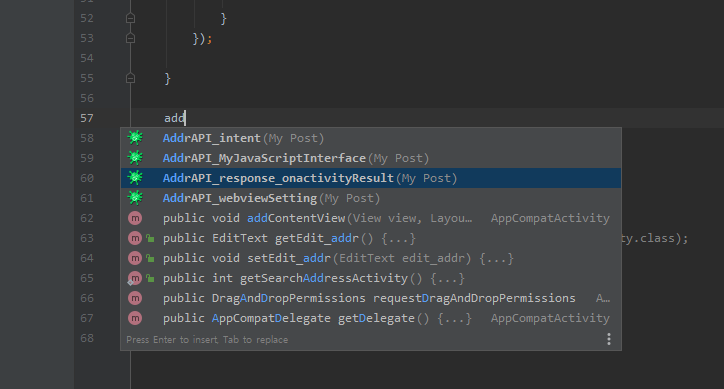Viewport: 724px width, 389px height.
Task: Click method icon beside getSearchAddressActivity
Action: [135, 278]
